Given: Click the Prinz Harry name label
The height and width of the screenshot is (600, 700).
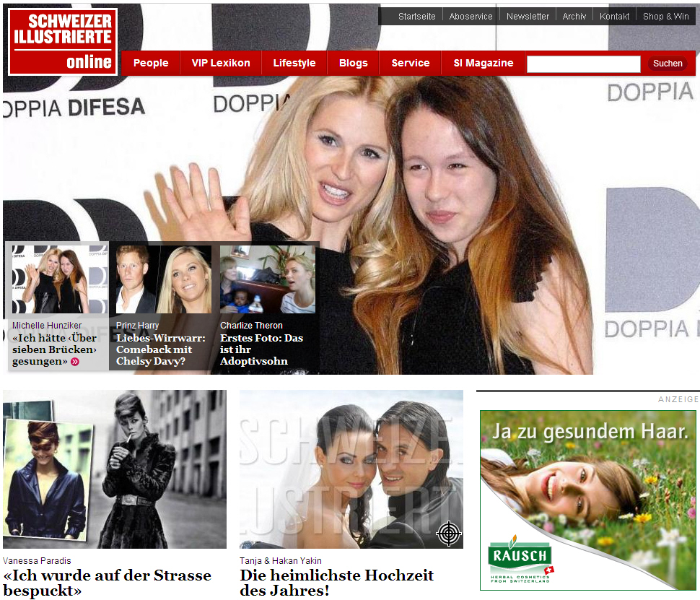Looking at the screenshot, I should [138, 326].
